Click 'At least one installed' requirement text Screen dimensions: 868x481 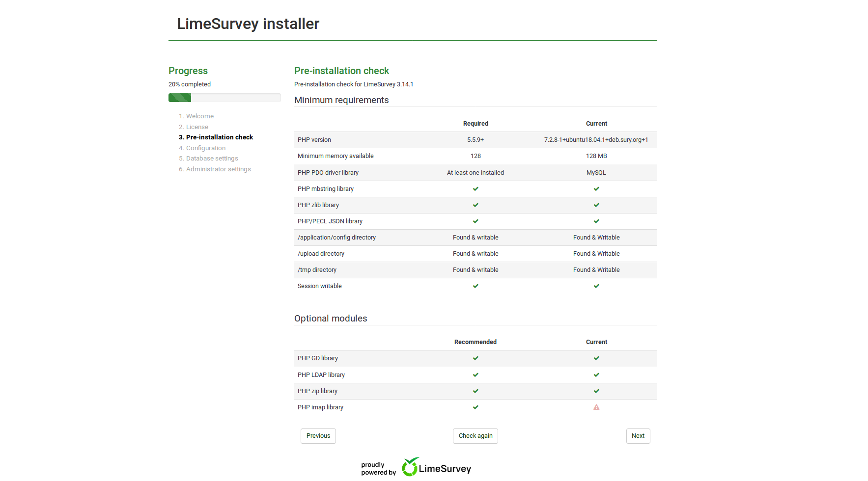(x=476, y=173)
